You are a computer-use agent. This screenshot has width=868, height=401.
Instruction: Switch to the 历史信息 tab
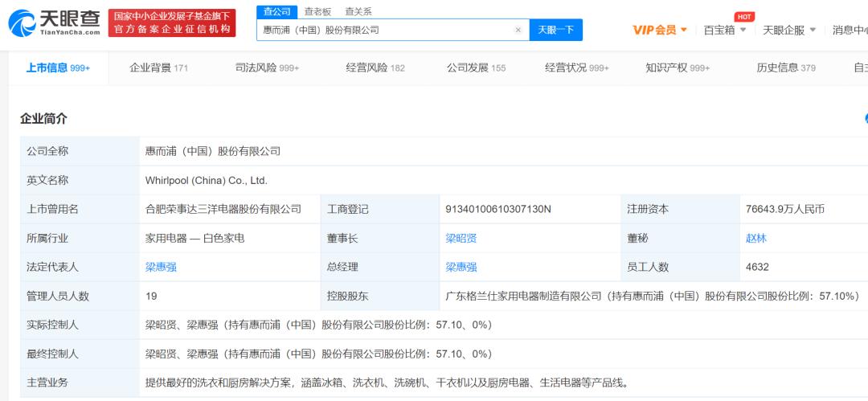pos(786,68)
